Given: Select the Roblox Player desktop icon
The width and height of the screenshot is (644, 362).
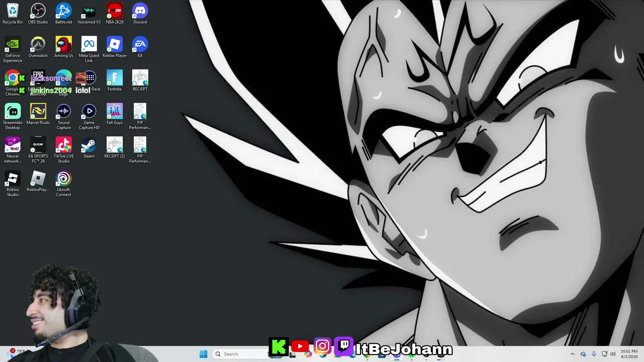Looking at the screenshot, I should [115, 47].
